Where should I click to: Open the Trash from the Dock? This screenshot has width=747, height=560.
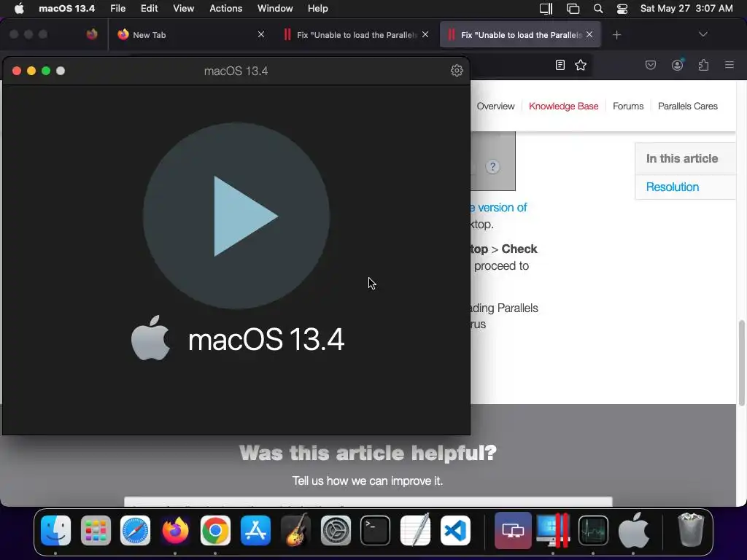pyautogui.click(x=691, y=530)
